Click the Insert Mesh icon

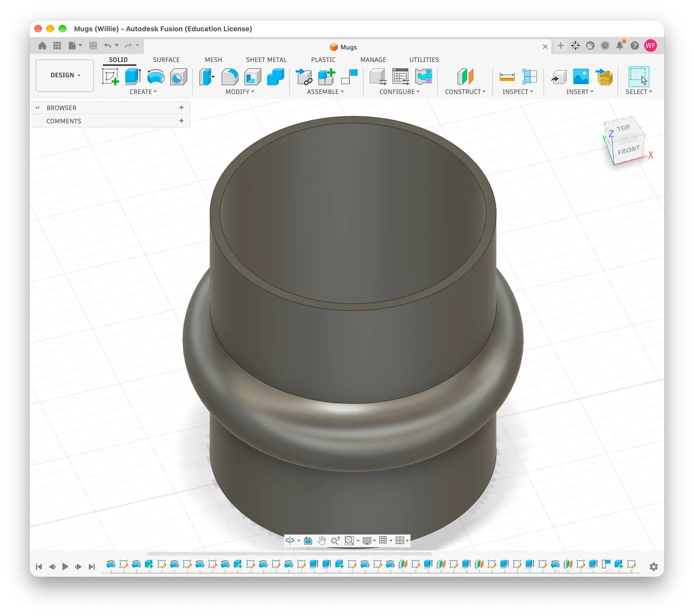tap(605, 76)
